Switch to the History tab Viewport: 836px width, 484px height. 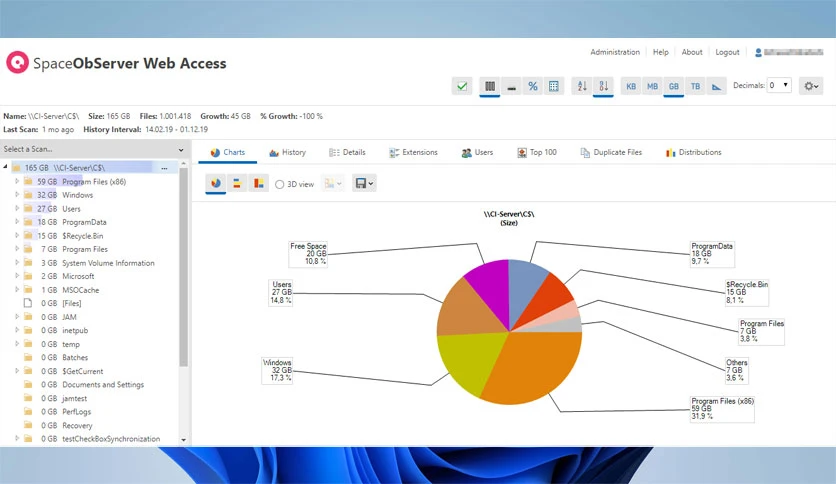coord(287,152)
